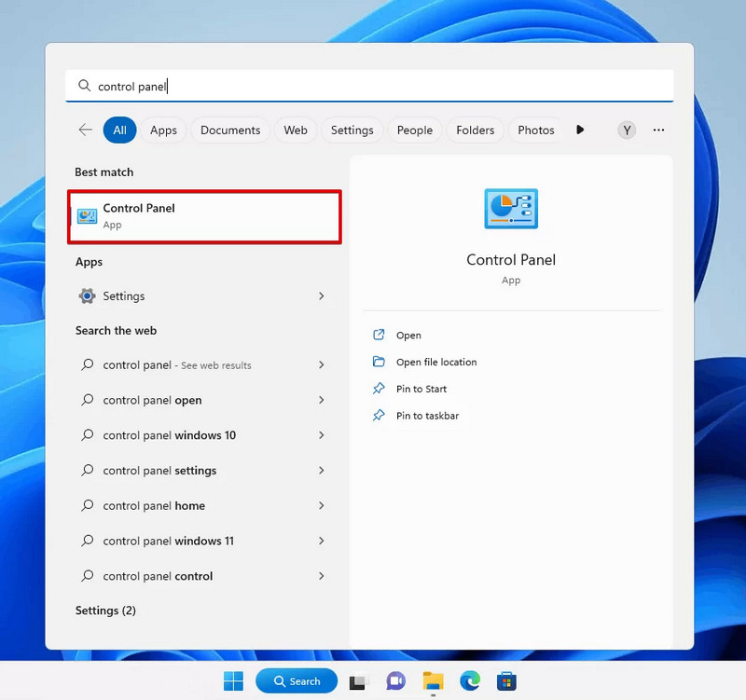Select Open file location action
The width and height of the screenshot is (746, 700).
pos(436,362)
